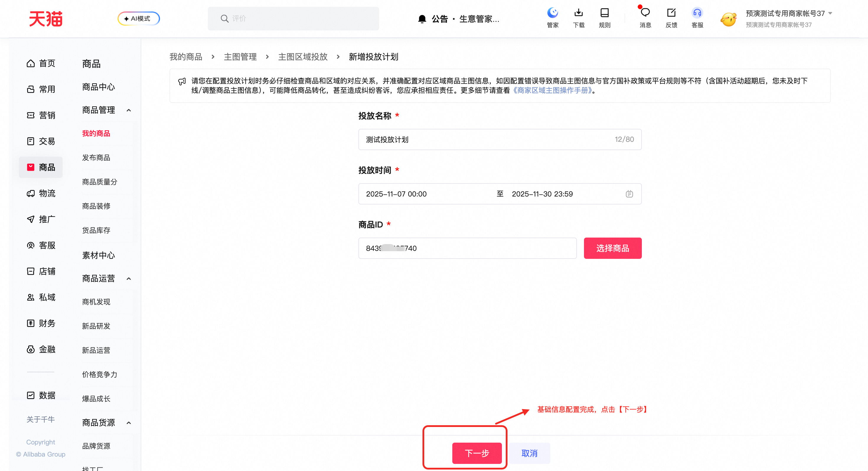Viewport: 868px width, 471px height.
Task: Open the 客服 headset icon in header
Action: coord(697,18)
